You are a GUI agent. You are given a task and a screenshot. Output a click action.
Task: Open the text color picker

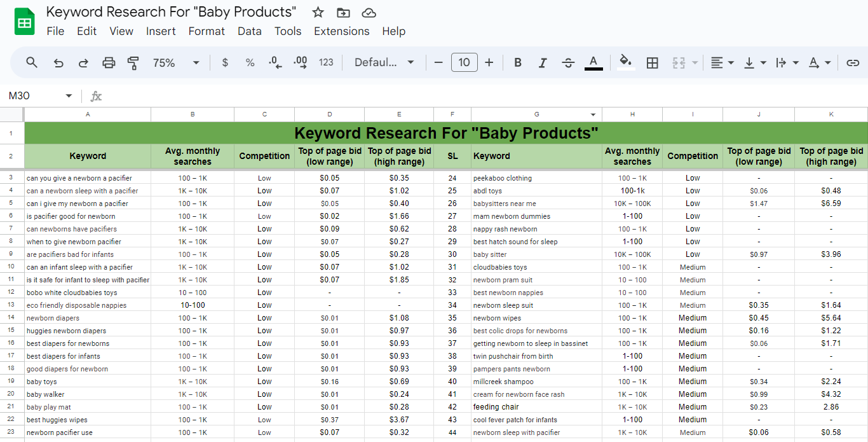(593, 62)
